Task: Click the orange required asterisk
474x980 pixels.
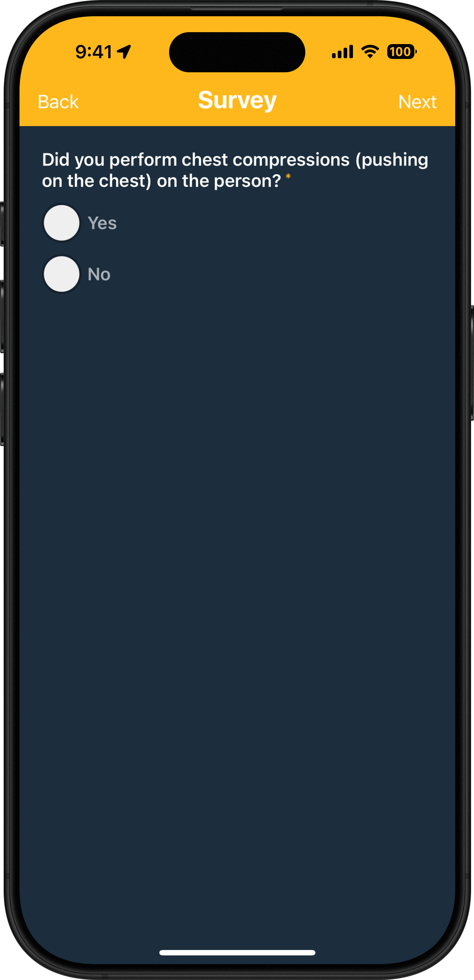Action: [288, 176]
